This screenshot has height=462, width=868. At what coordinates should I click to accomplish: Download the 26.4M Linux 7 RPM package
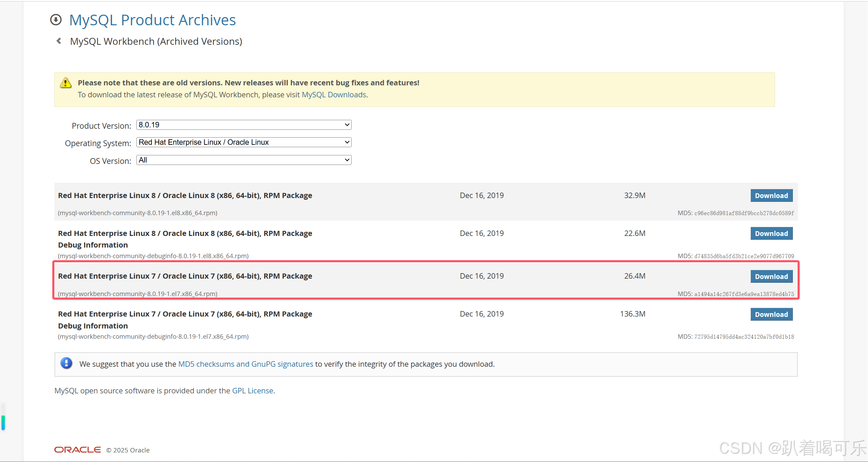coord(772,277)
